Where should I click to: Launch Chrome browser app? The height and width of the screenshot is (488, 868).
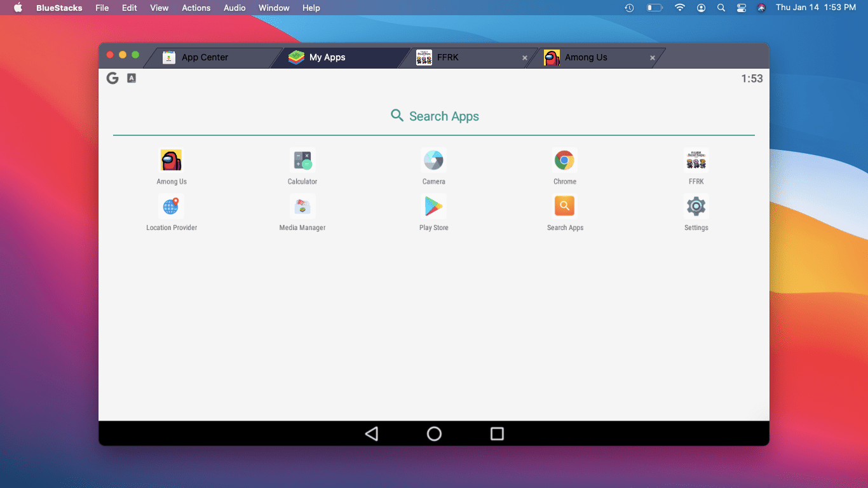pos(564,160)
